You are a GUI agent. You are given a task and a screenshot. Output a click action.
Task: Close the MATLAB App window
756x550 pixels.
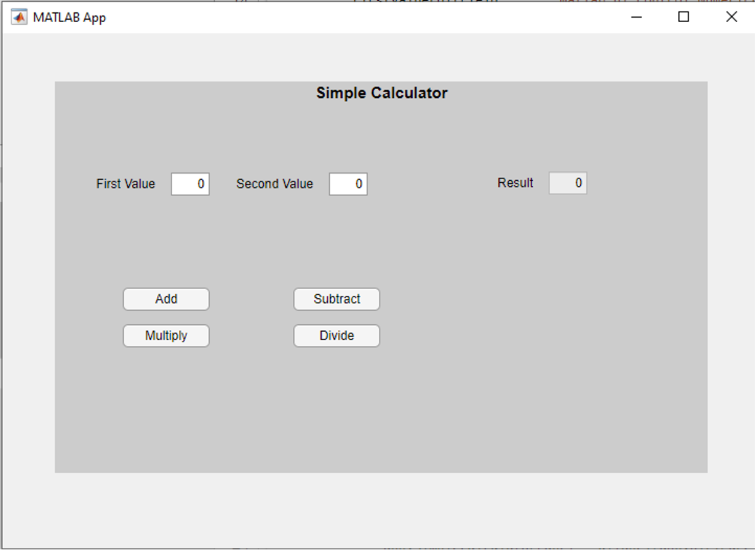(x=731, y=17)
